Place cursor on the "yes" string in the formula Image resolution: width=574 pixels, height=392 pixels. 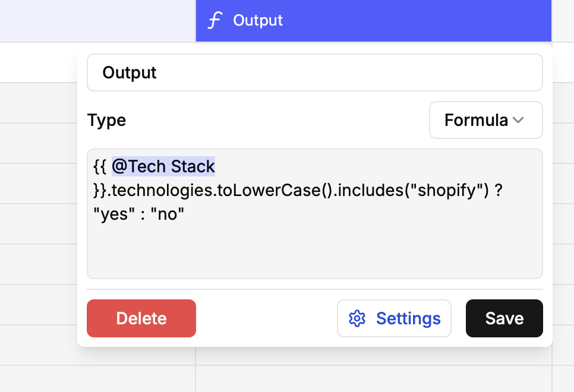coord(114,214)
